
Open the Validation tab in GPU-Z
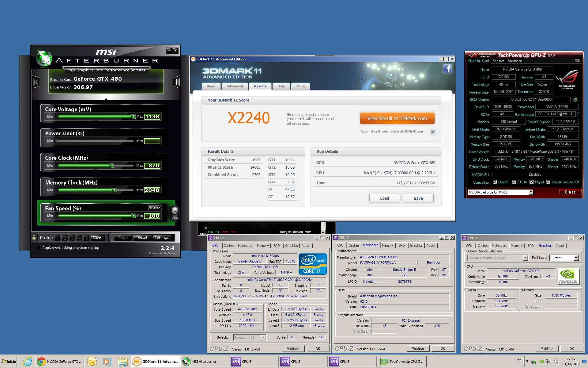(515, 61)
